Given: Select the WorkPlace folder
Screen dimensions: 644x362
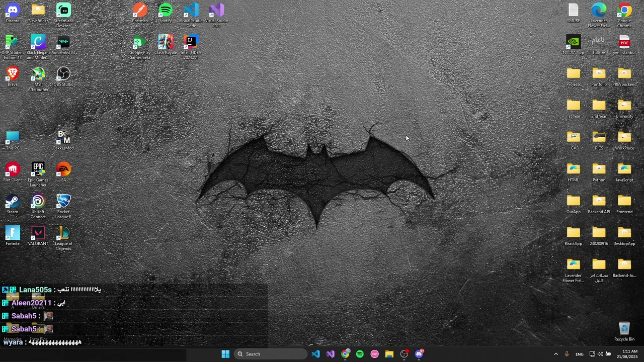Looking at the screenshot, I should pyautogui.click(x=624, y=140).
